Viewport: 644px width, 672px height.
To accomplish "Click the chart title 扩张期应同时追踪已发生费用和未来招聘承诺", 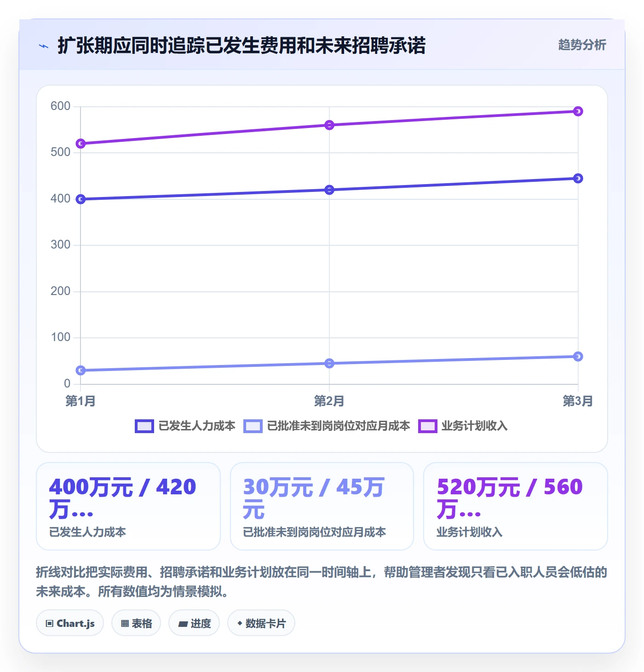I will click(241, 46).
